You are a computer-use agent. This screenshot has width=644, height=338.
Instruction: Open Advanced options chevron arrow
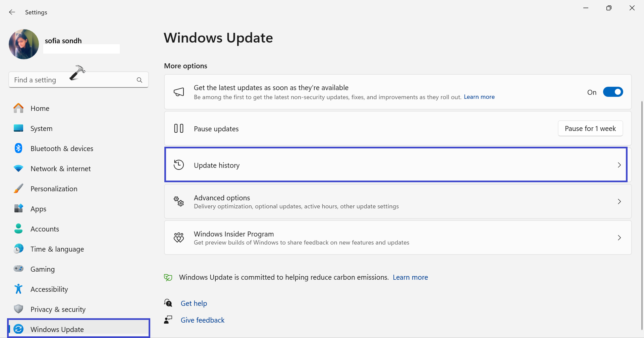619,202
